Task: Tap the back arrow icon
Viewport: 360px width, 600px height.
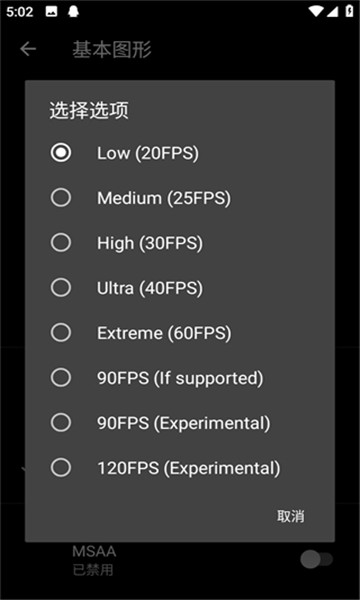Action: (28, 49)
